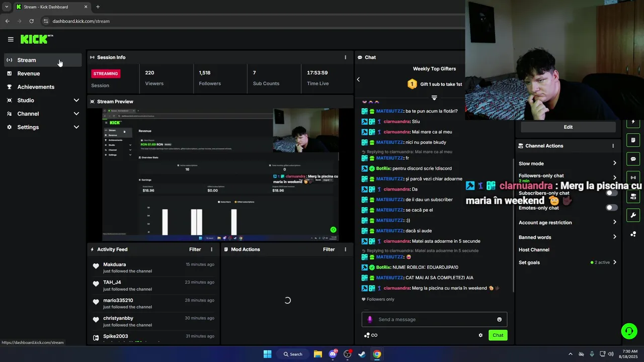Open Session Info three-dot options menu
This screenshot has height=362, width=644.
pyautogui.click(x=345, y=57)
